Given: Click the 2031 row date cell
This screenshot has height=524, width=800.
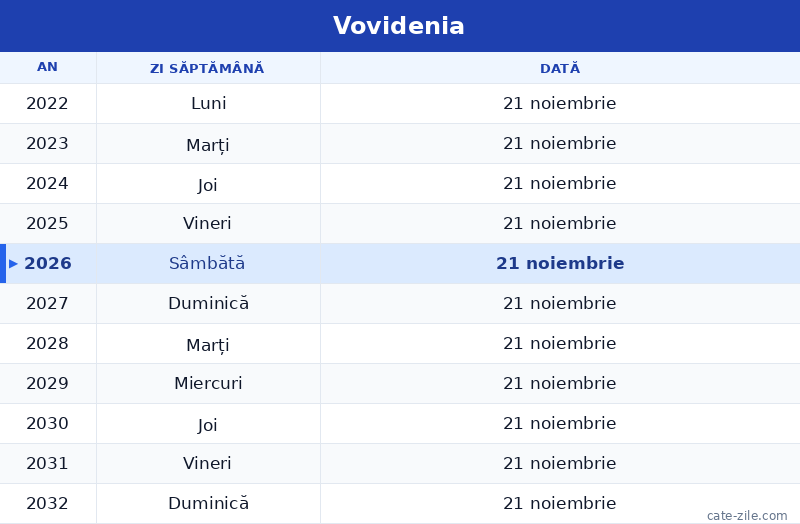Looking at the screenshot, I should pos(560,463).
